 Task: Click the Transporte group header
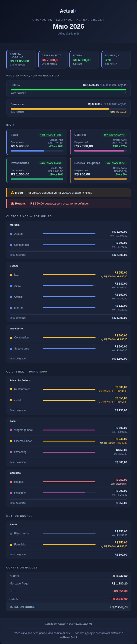pyautogui.click(x=16, y=329)
